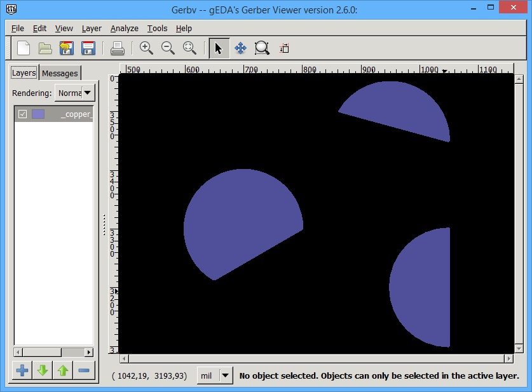Open the Help menu
532x392 pixels.
point(184,28)
